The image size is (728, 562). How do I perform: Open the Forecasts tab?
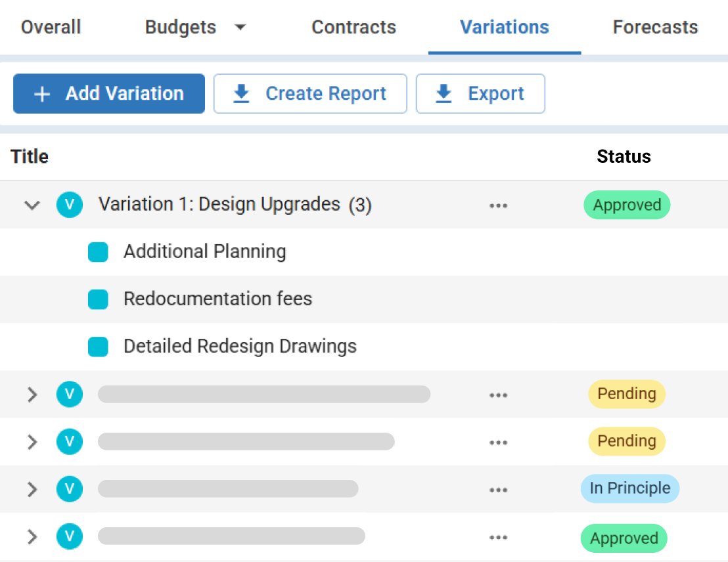tap(655, 27)
